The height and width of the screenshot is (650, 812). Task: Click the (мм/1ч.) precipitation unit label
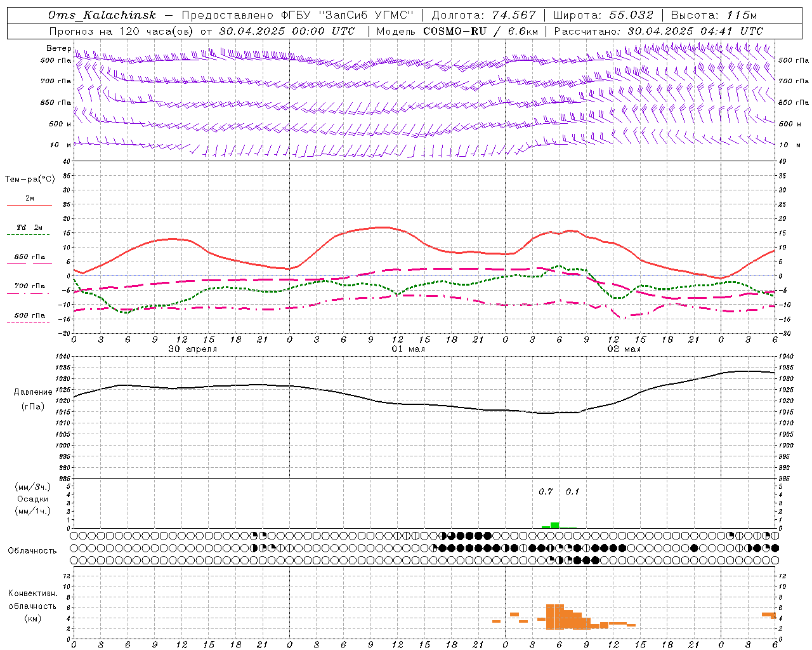33,511
